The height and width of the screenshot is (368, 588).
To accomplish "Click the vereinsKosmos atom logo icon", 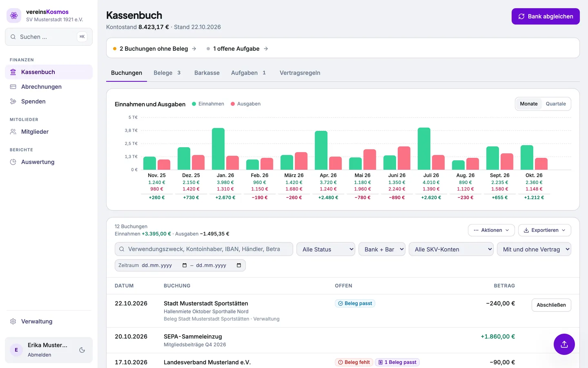I will click(x=14, y=16).
